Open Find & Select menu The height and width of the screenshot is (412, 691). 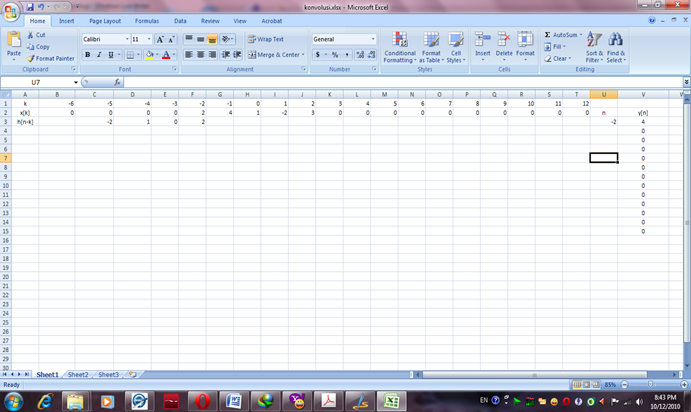(616, 47)
